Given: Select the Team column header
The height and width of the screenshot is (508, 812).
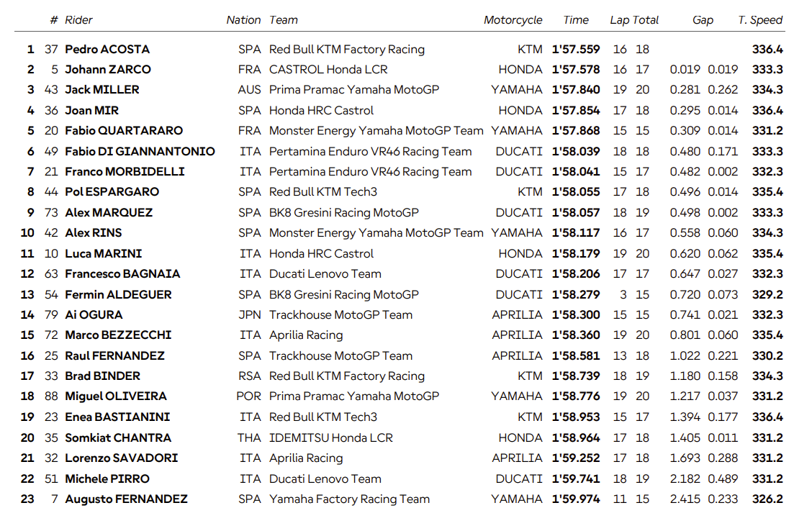Looking at the screenshot, I should click(x=284, y=20).
